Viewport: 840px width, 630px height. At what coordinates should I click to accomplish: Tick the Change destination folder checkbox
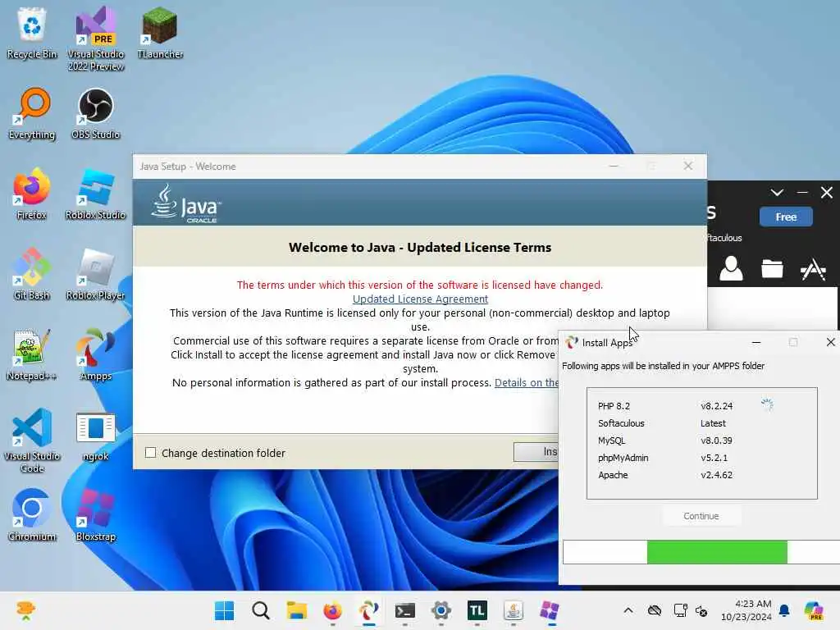point(151,453)
